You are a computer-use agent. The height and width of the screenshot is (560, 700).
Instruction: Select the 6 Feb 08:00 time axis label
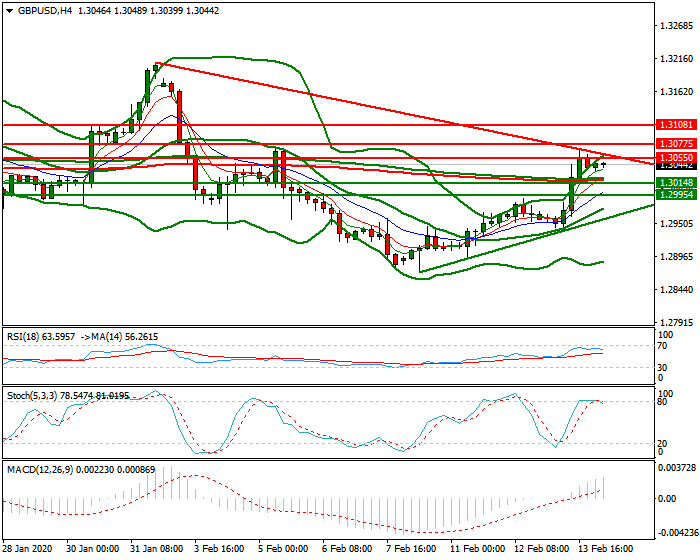tap(347, 548)
